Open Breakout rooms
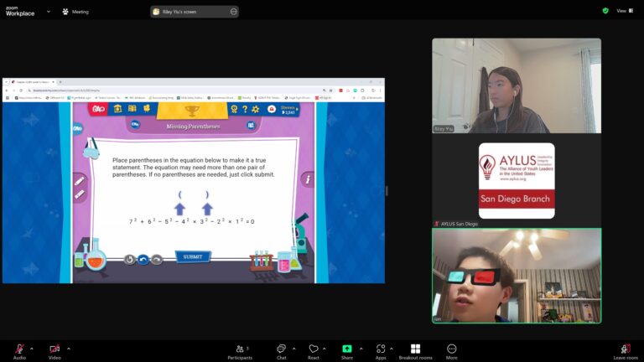Screen dimensions: 644x362 click(x=416, y=352)
